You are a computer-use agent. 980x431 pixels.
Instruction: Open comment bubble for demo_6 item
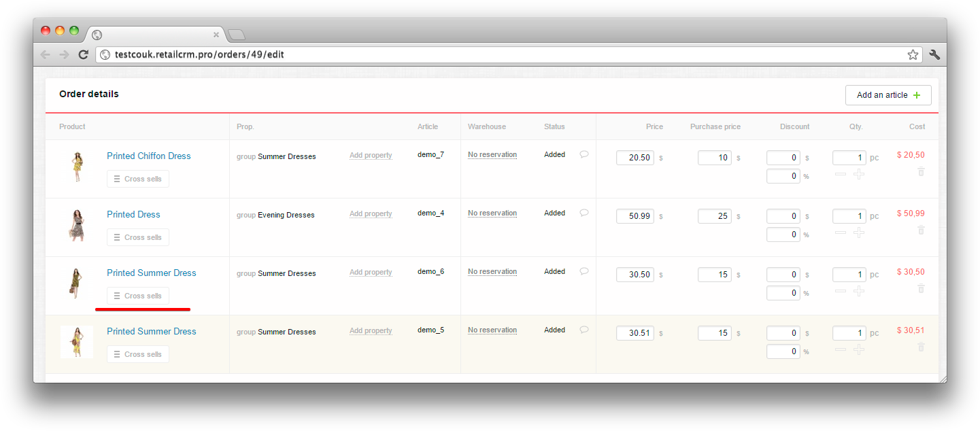584,271
